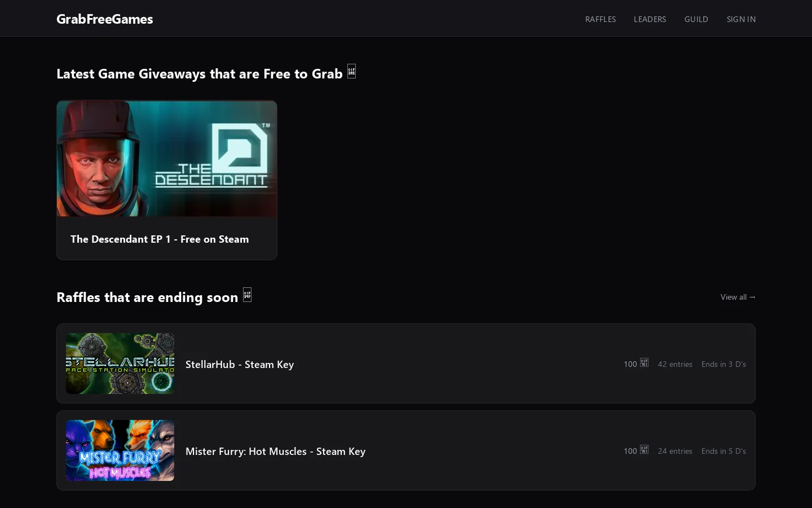Open The Descendant game banner image
This screenshot has height=508, width=812.
tap(167, 159)
